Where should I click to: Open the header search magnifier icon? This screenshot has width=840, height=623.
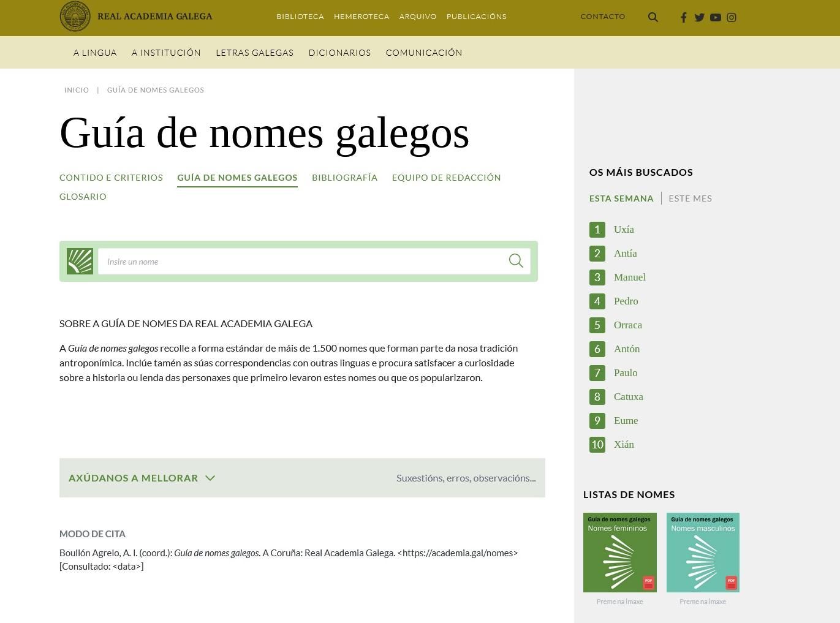click(x=653, y=17)
